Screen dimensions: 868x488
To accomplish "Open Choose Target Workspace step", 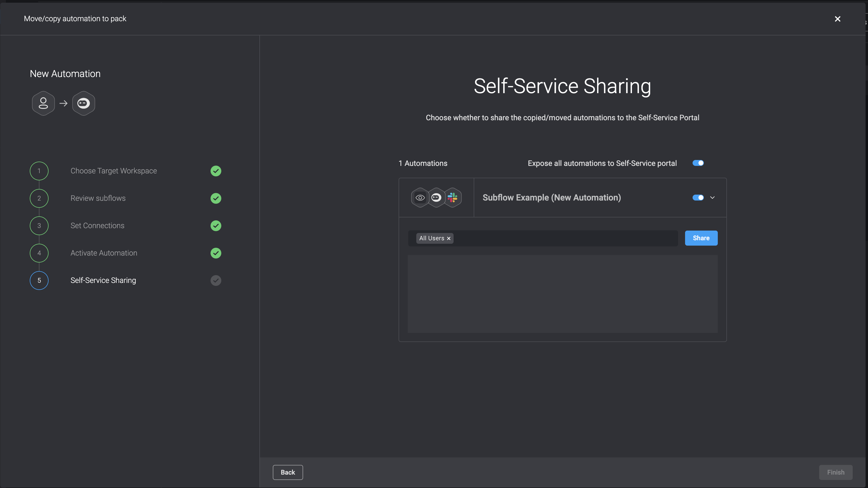I will tap(113, 171).
